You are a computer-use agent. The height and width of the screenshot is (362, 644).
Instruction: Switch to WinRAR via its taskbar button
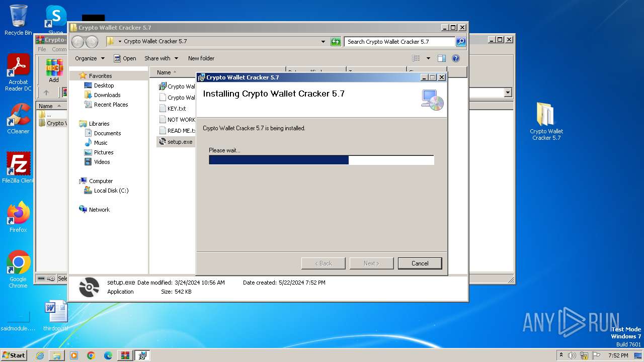click(125, 355)
